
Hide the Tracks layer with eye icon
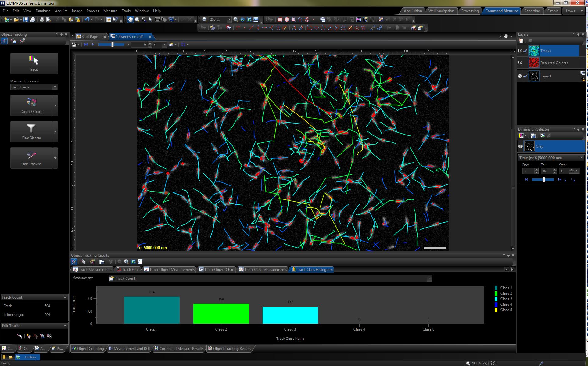[x=520, y=51]
